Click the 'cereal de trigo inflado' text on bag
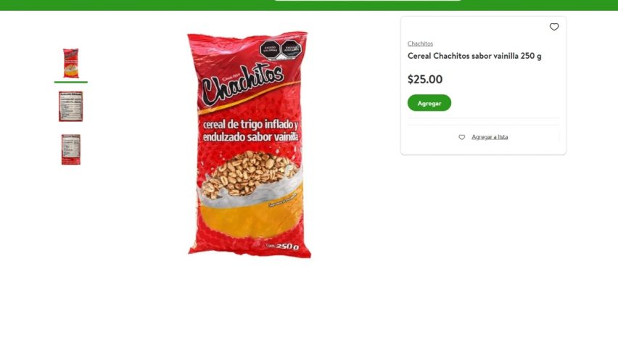The height and width of the screenshot is (364, 618). pyautogui.click(x=250, y=125)
